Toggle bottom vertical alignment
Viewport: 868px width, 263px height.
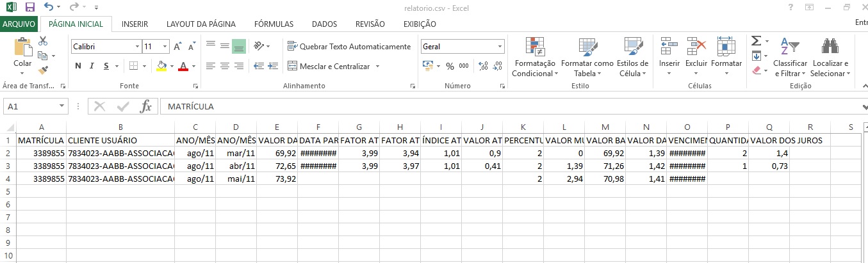pyautogui.click(x=239, y=47)
